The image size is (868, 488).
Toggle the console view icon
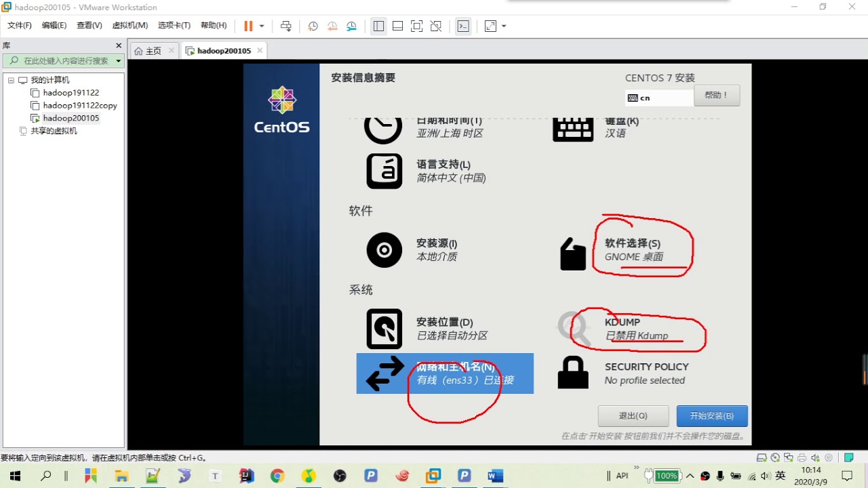pyautogui.click(x=463, y=26)
